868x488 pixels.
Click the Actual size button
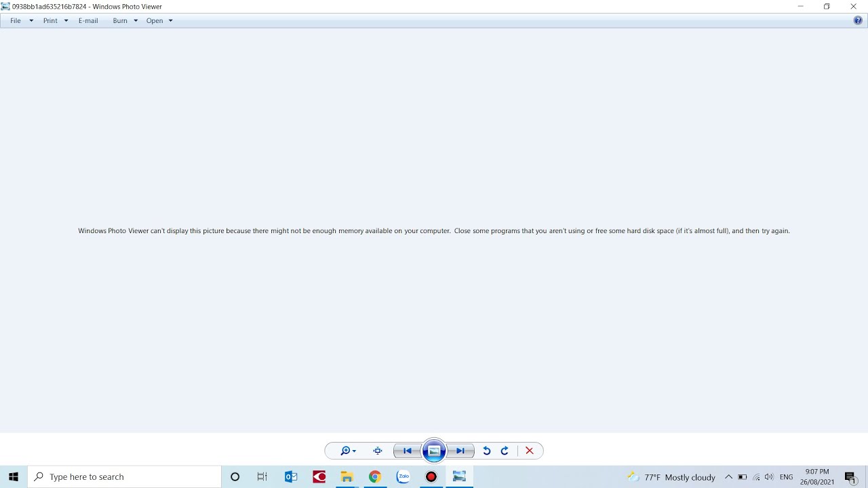(378, 451)
